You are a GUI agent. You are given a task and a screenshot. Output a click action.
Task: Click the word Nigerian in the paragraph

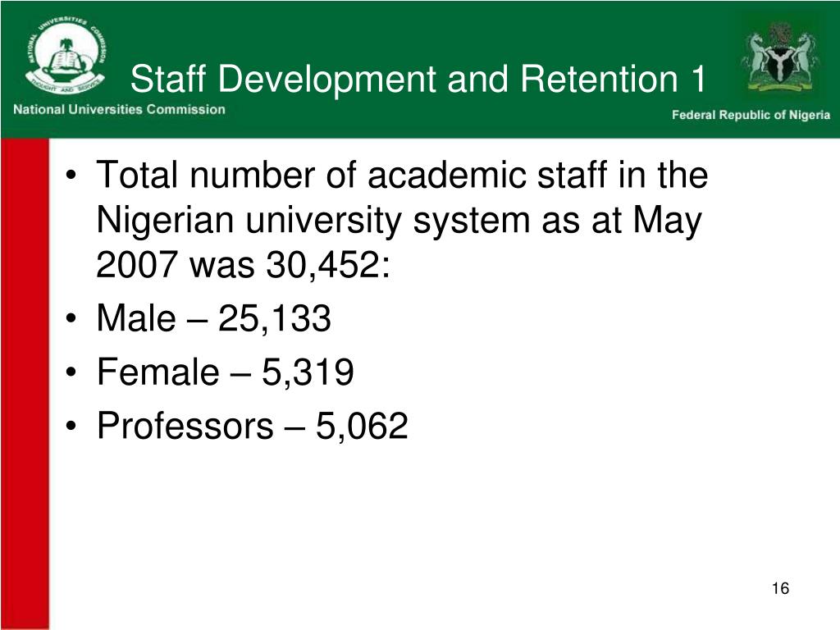coord(165,220)
